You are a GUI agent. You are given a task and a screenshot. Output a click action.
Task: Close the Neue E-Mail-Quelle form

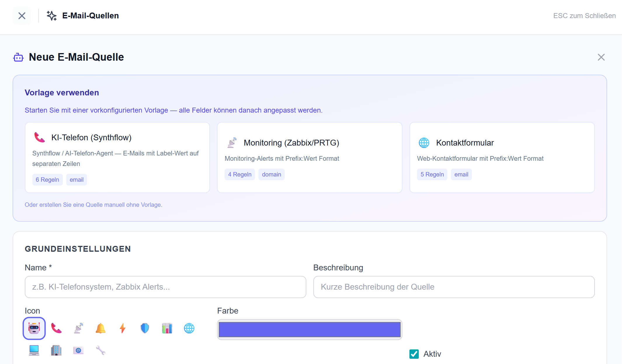tap(601, 57)
